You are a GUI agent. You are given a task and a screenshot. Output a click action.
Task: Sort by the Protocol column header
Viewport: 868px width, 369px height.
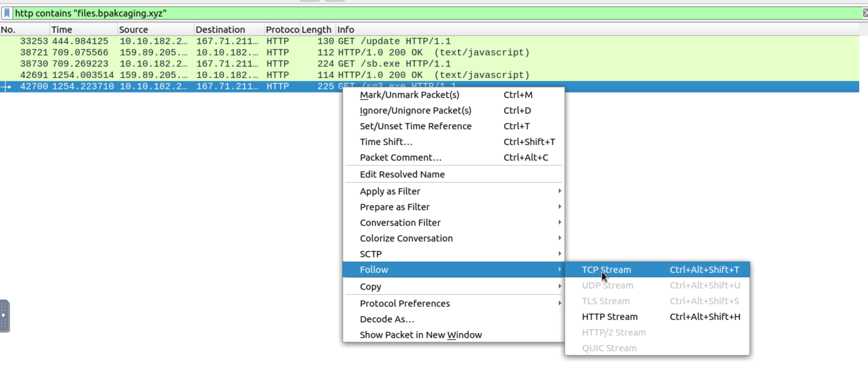(x=282, y=29)
